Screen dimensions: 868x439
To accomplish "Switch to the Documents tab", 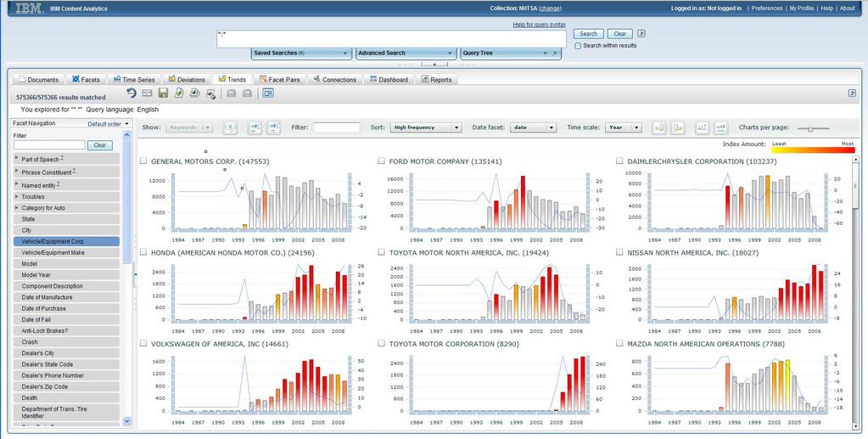I will 38,79.
